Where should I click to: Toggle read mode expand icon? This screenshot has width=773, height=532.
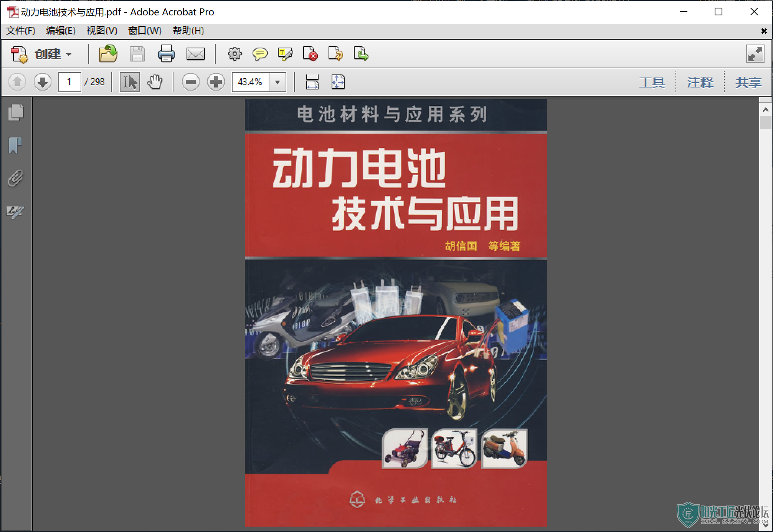point(755,54)
